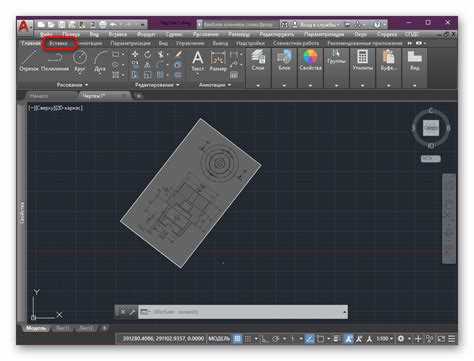Click the large Text 'A' annotation tool
The width and height of the screenshot is (474, 361).
click(198, 60)
